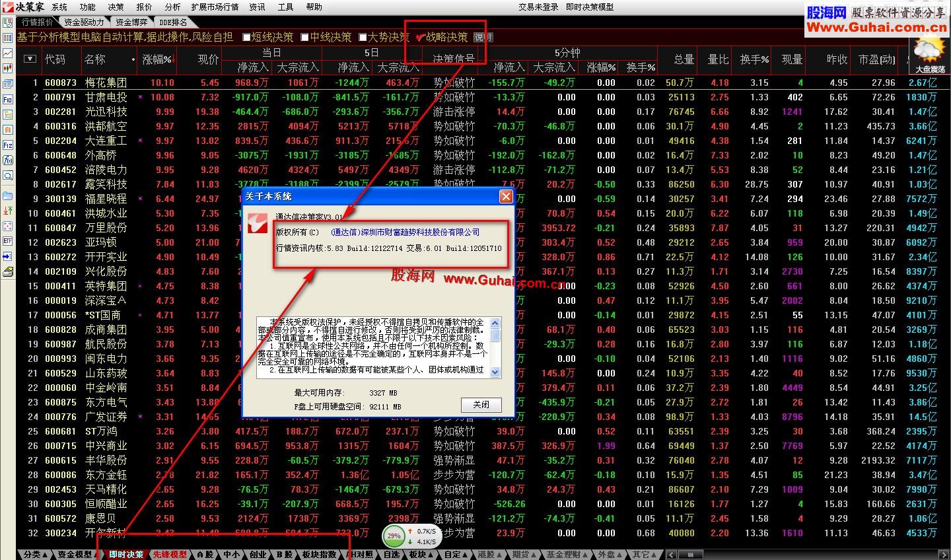Enable the 大势决策 checkbox
The height and width of the screenshot is (560, 951).
(x=363, y=37)
